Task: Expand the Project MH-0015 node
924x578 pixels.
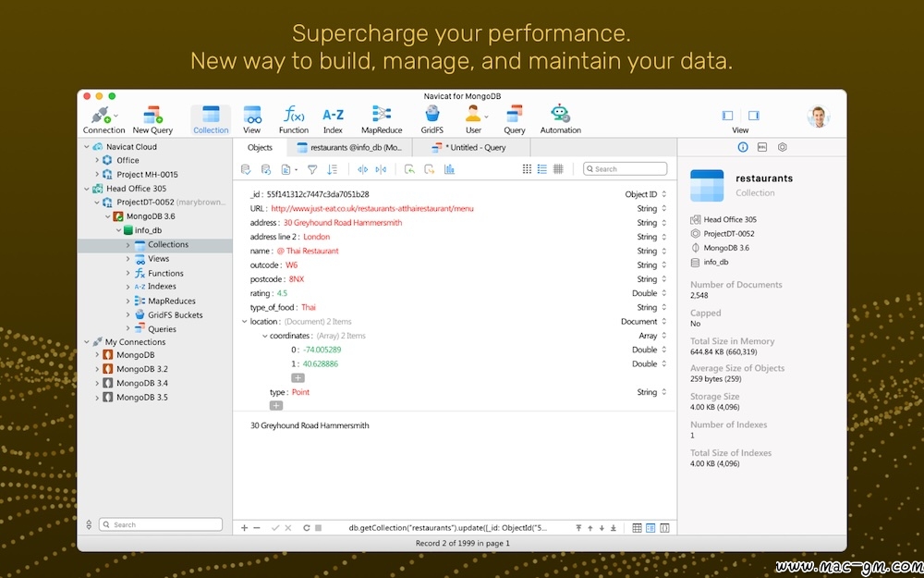Action: click(x=97, y=175)
